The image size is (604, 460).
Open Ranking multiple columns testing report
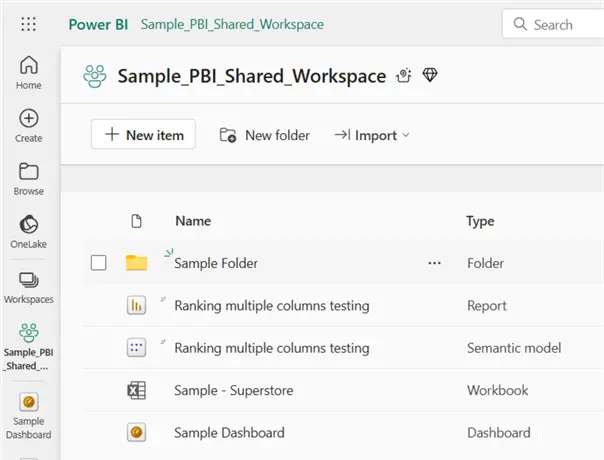271,306
